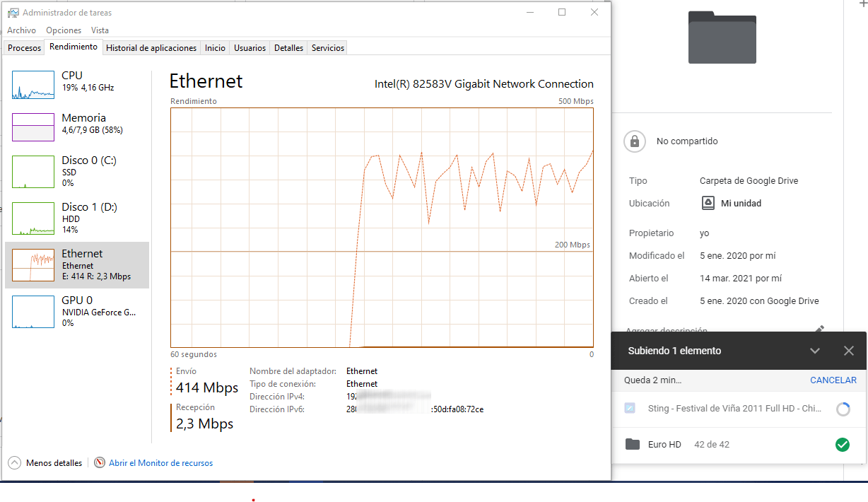
Task: Click the pencil icon to edit description
Action: (x=819, y=329)
